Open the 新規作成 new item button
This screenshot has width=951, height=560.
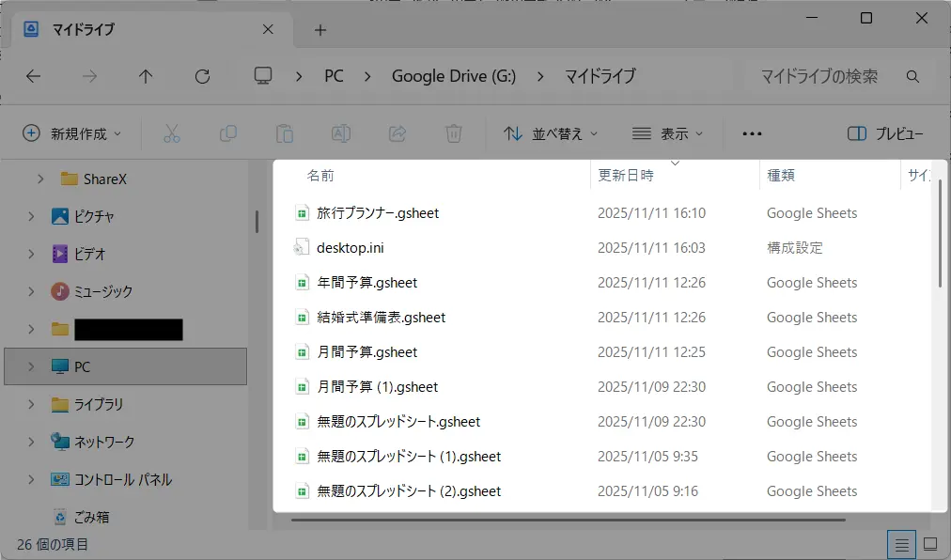point(72,133)
